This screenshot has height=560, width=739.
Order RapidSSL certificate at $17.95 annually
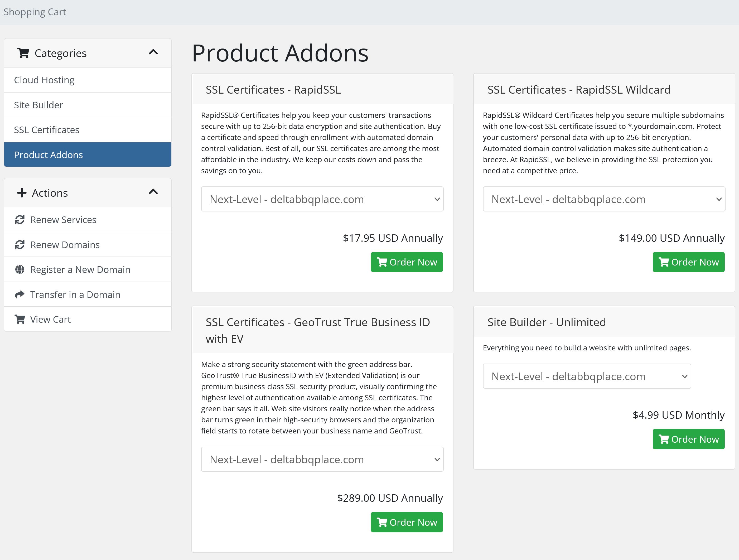click(407, 262)
